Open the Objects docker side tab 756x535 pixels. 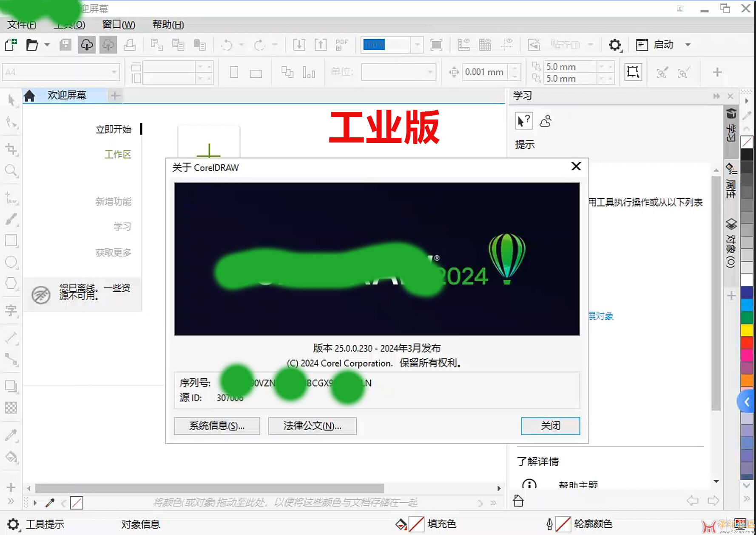731,242
